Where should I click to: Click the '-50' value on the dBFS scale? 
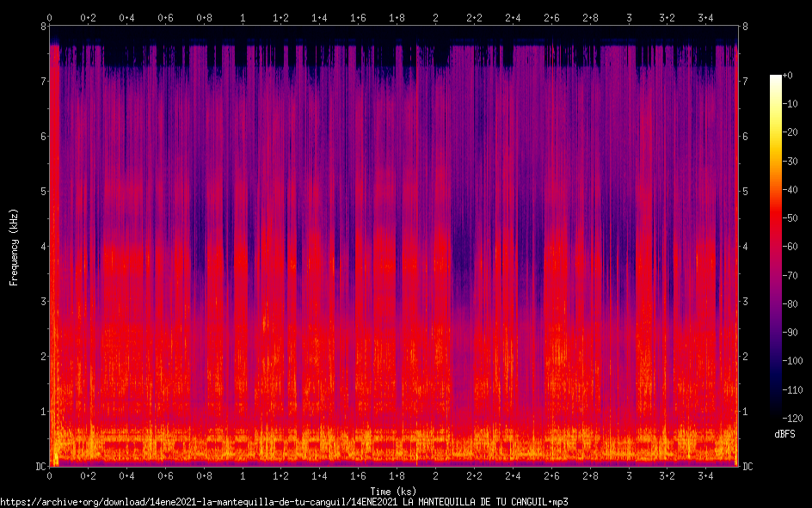pyautogui.click(x=790, y=218)
